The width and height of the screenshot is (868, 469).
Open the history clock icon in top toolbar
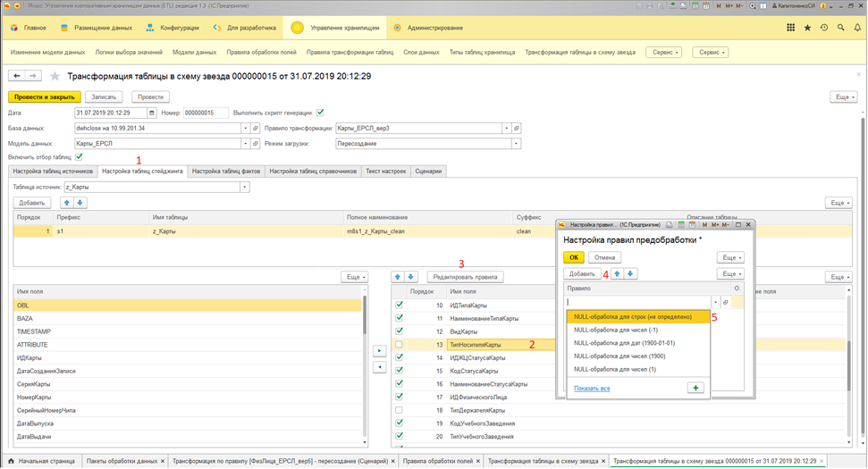click(823, 28)
